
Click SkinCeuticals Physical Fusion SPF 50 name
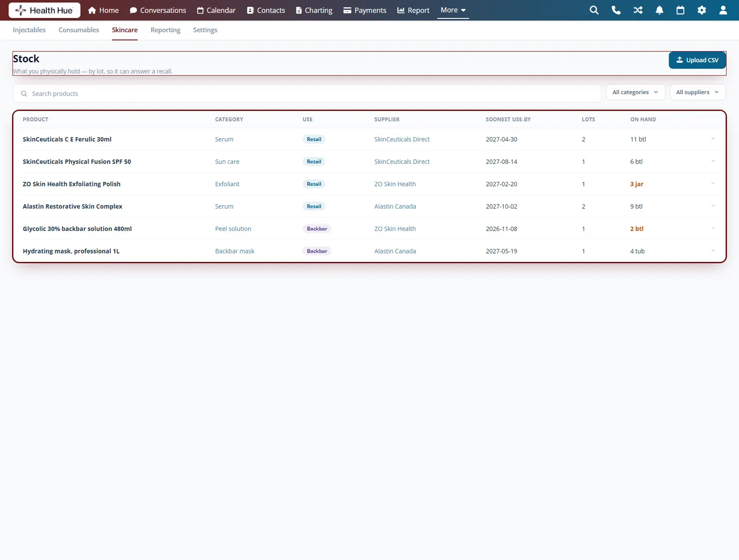coord(77,162)
